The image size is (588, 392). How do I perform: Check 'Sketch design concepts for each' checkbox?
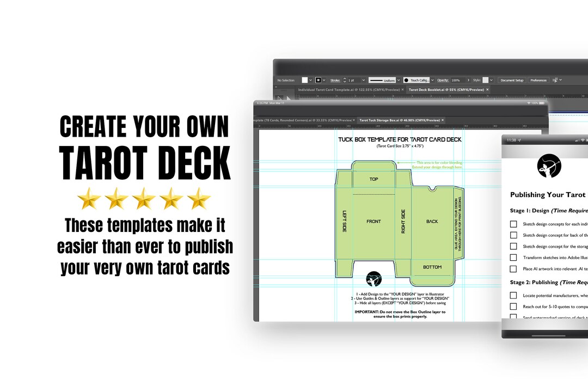(513, 224)
